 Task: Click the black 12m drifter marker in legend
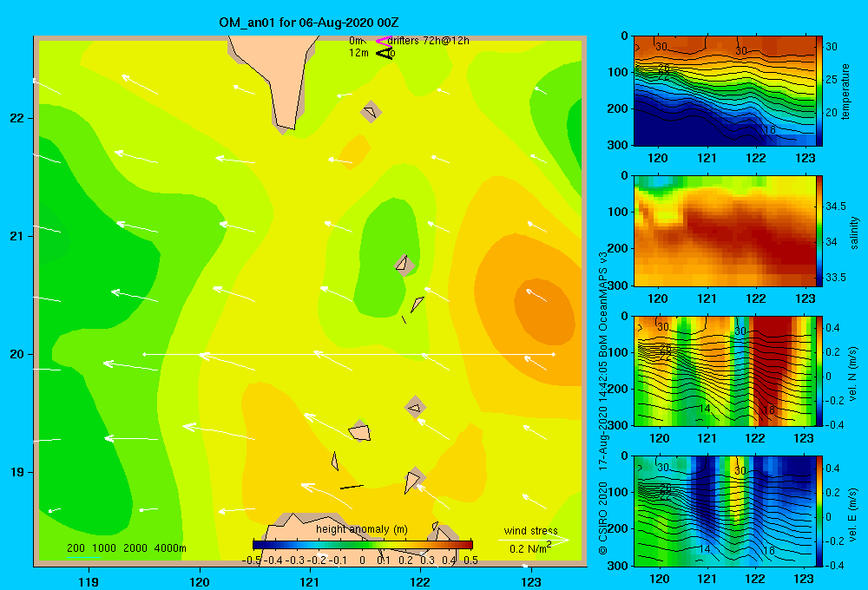384,53
